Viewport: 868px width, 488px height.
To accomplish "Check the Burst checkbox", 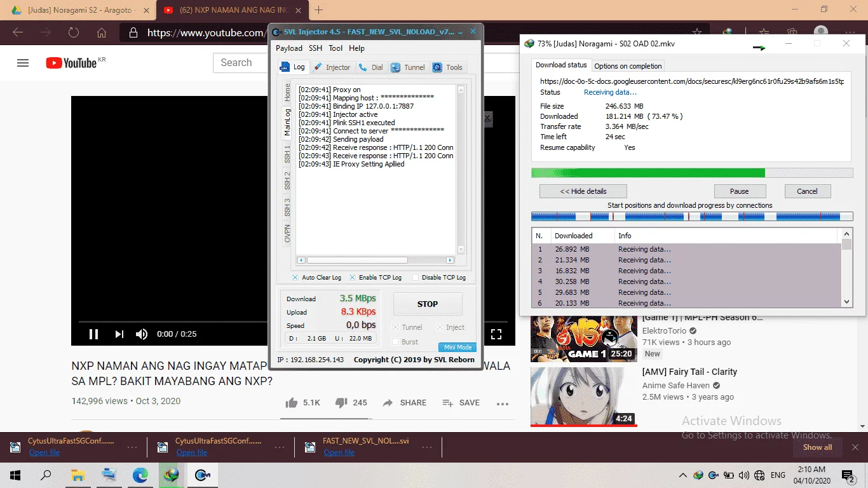I will (396, 342).
